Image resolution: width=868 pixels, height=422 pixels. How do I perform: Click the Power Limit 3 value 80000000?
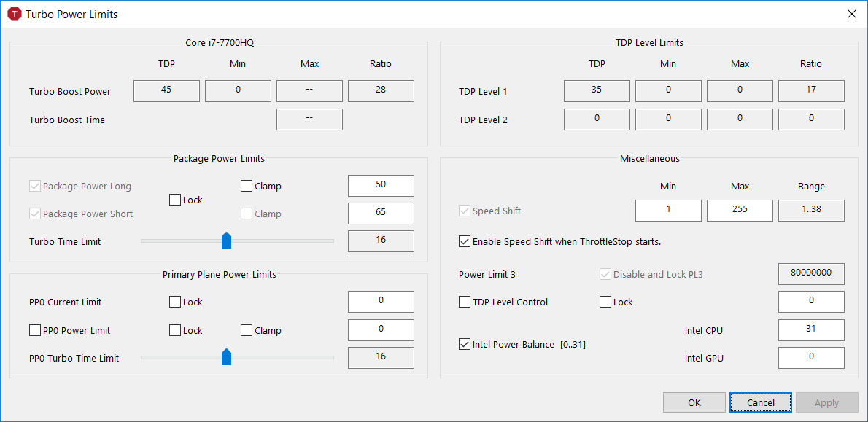[x=812, y=274]
